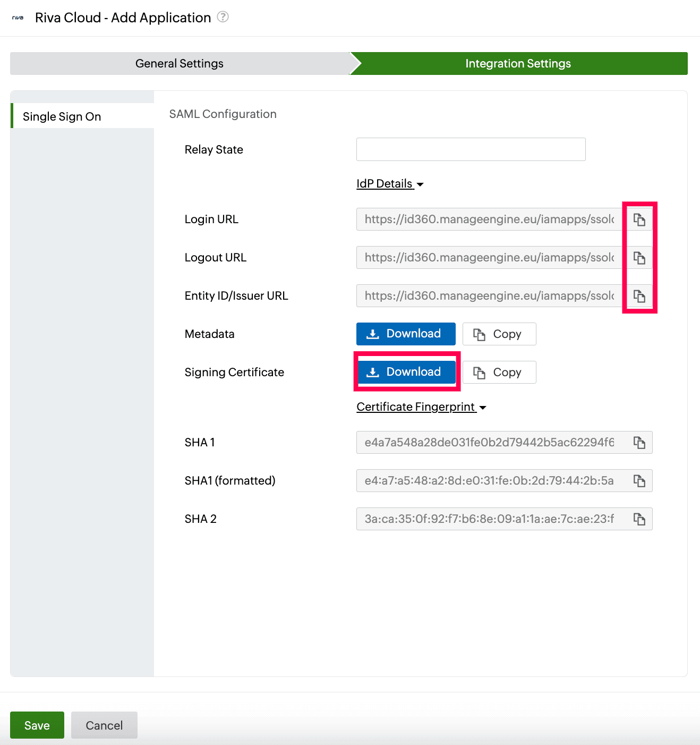Copy the SHA 2 fingerprint
This screenshot has width=700, height=745.
(x=639, y=519)
